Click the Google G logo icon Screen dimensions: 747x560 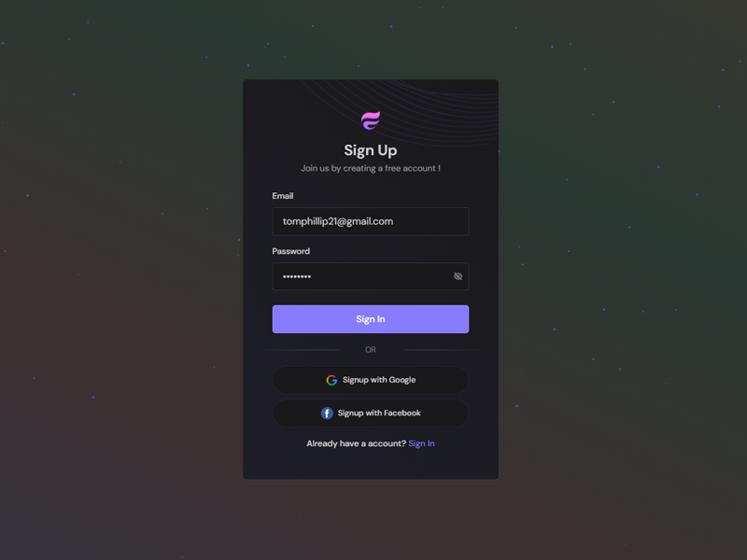coord(331,380)
